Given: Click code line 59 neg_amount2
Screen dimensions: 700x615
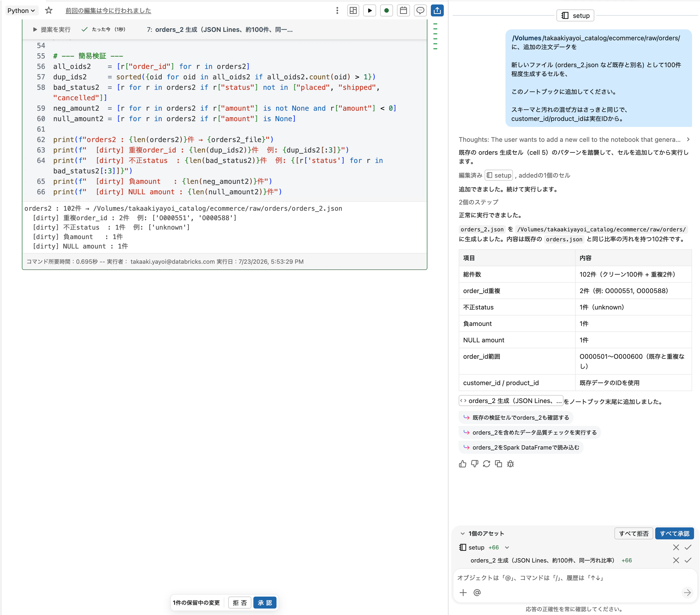Looking at the screenshot, I should tap(225, 108).
